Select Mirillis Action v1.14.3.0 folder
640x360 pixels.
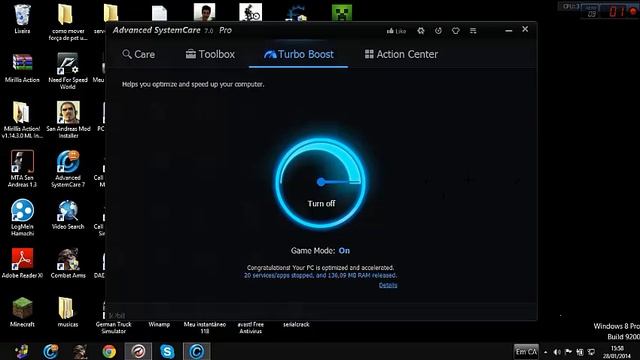22,120
